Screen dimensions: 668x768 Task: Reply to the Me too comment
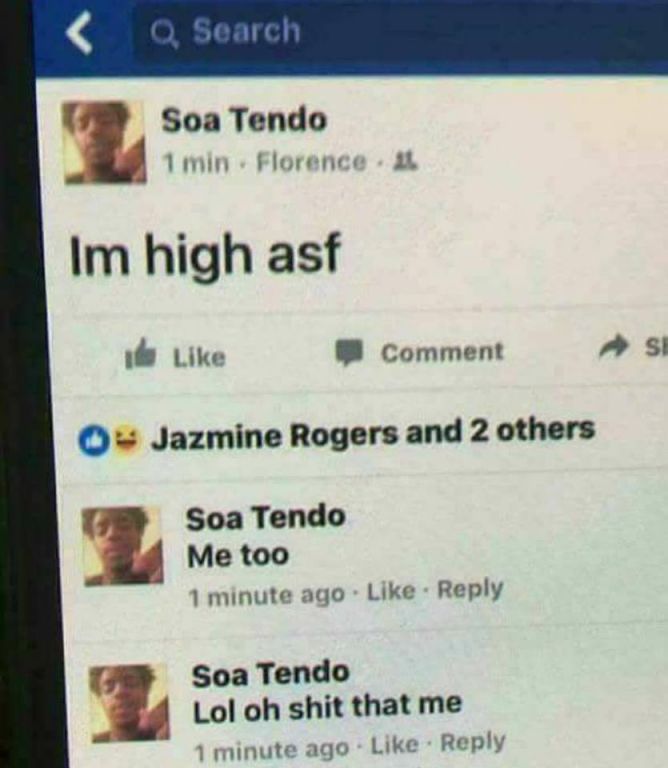(x=470, y=590)
